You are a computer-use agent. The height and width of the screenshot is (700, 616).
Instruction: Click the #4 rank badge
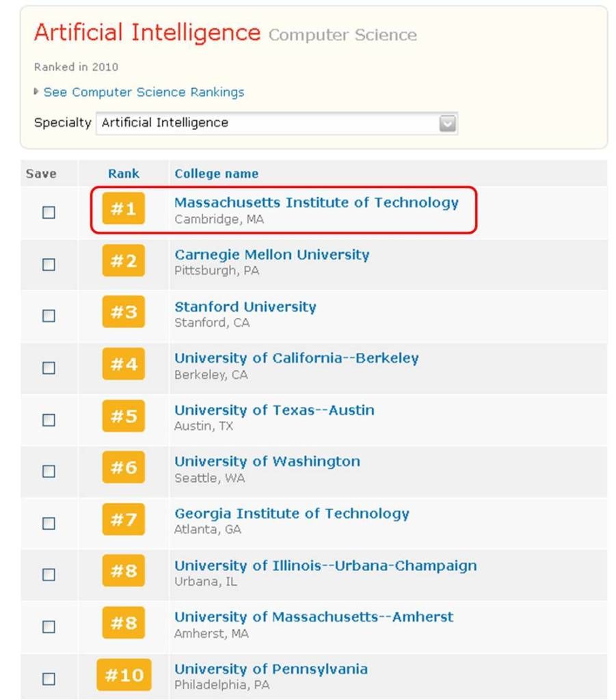124,364
